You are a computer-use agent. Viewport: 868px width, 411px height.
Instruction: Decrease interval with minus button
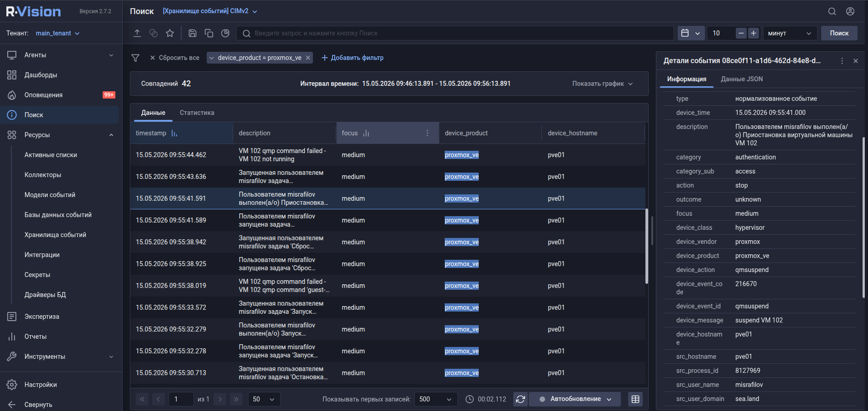coord(741,33)
